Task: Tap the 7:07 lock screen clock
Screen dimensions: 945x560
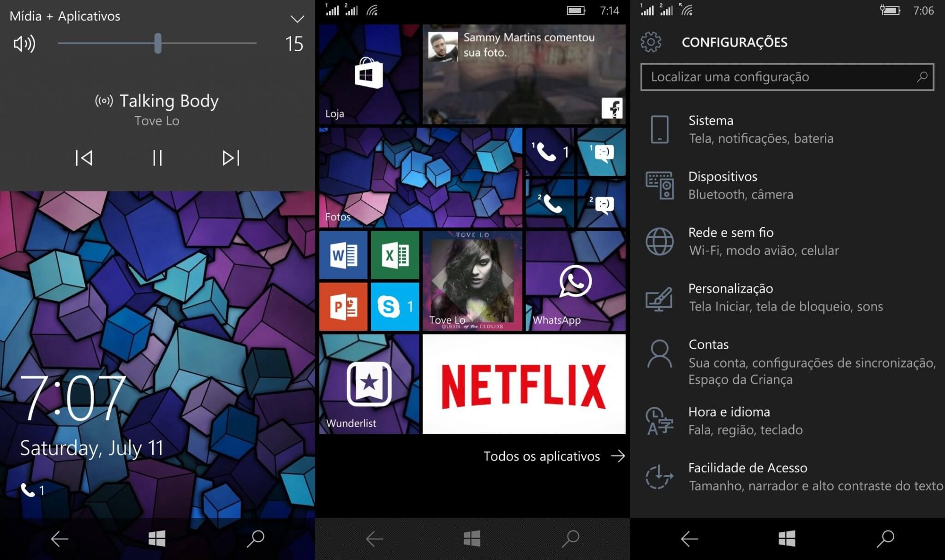Action: (73, 397)
